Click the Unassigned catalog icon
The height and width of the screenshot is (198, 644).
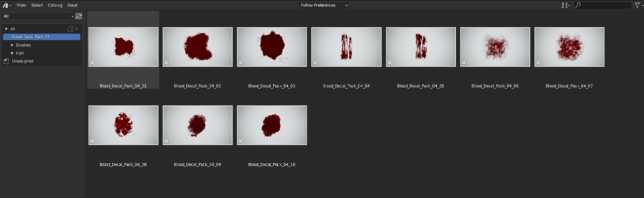7,61
